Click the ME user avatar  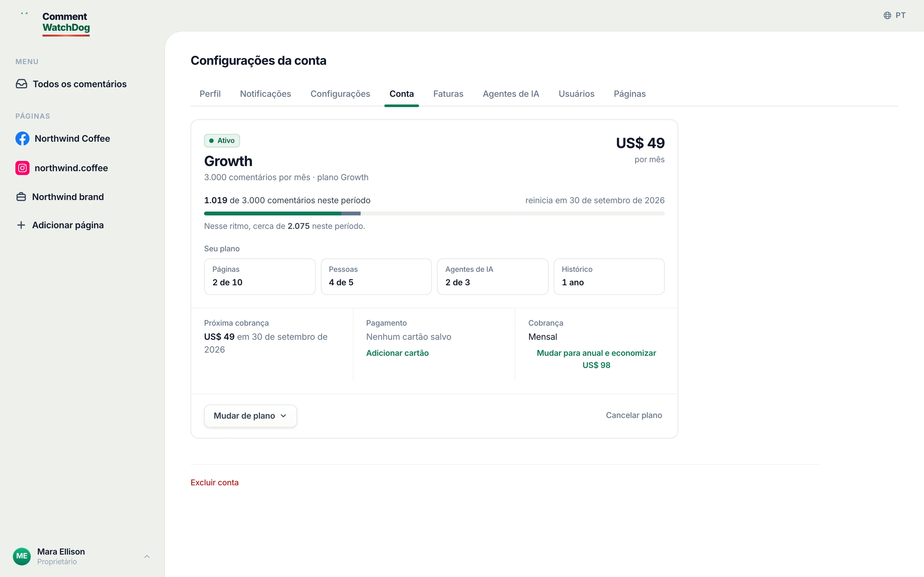pyautogui.click(x=22, y=556)
